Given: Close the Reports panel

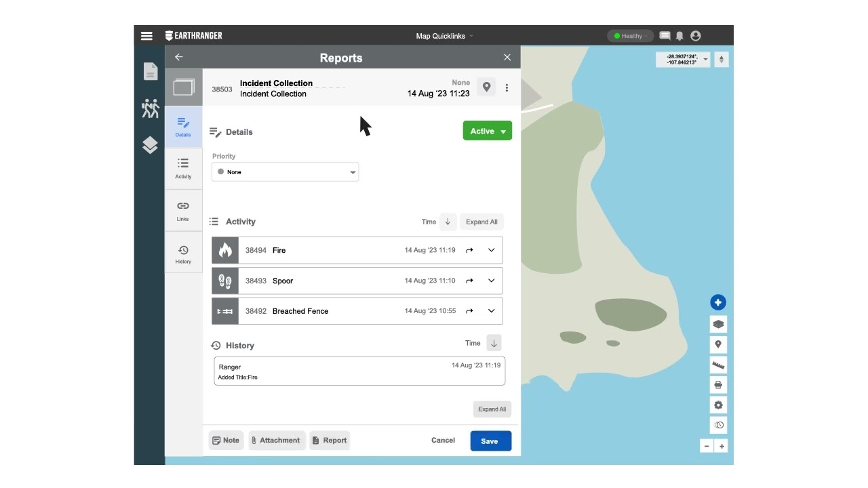Looking at the screenshot, I should [507, 58].
